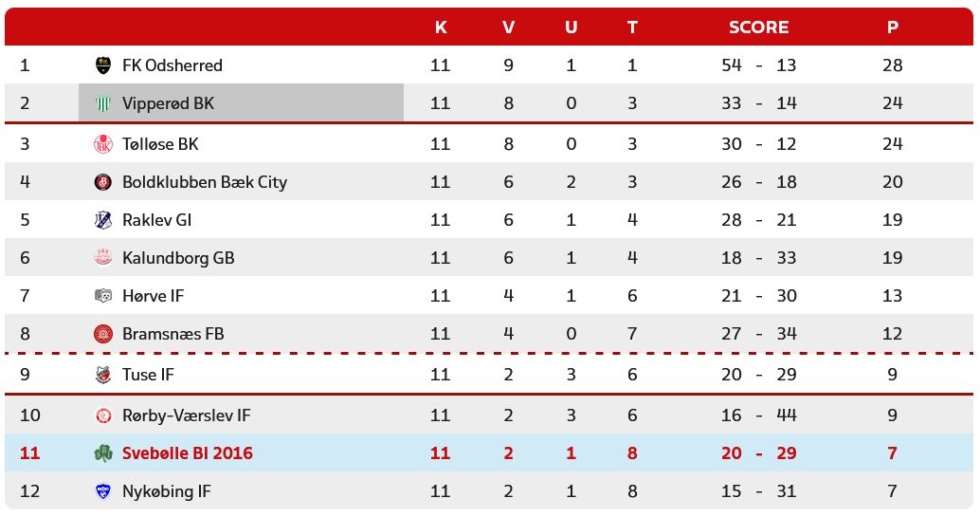The image size is (980, 517).
Task: Click the SCORE column header
Action: (758, 28)
